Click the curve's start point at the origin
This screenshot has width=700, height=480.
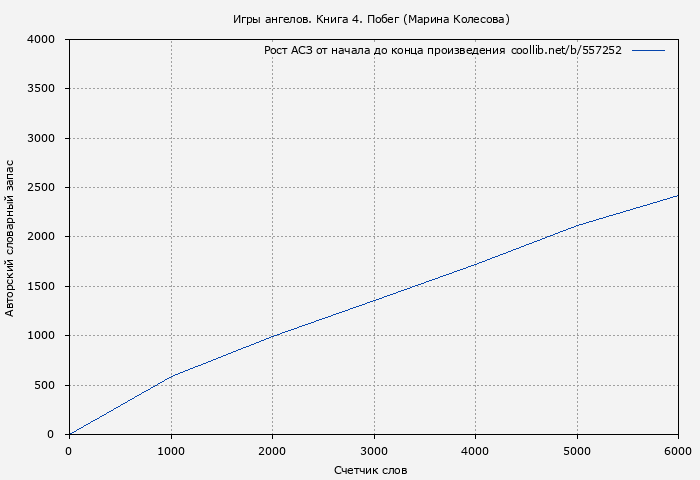69,434
